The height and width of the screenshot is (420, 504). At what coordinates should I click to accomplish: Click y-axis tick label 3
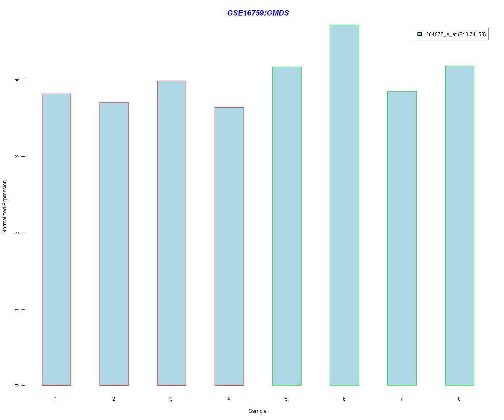coord(16,156)
